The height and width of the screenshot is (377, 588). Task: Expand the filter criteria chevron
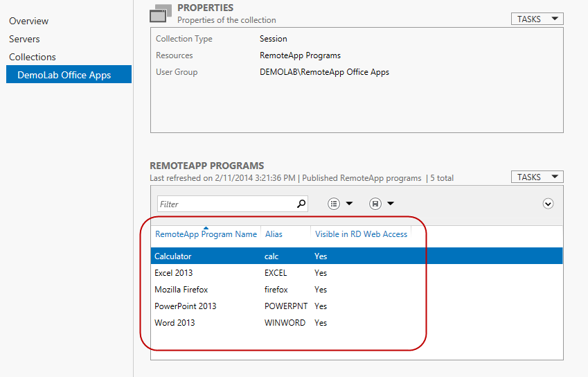[x=549, y=204]
